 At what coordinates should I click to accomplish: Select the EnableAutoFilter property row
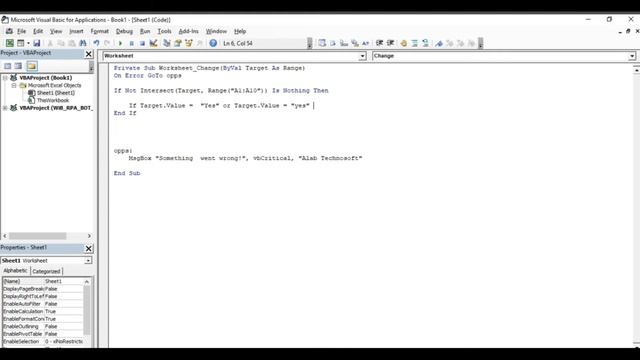pyautogui.click(x=43, y=304)
